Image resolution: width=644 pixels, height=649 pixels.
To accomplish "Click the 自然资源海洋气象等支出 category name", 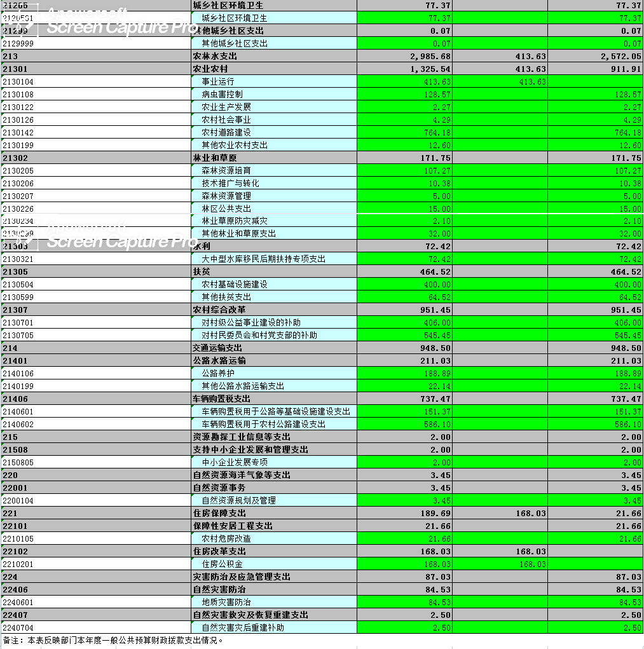I will pyautogui.click(x=274, y=475).
